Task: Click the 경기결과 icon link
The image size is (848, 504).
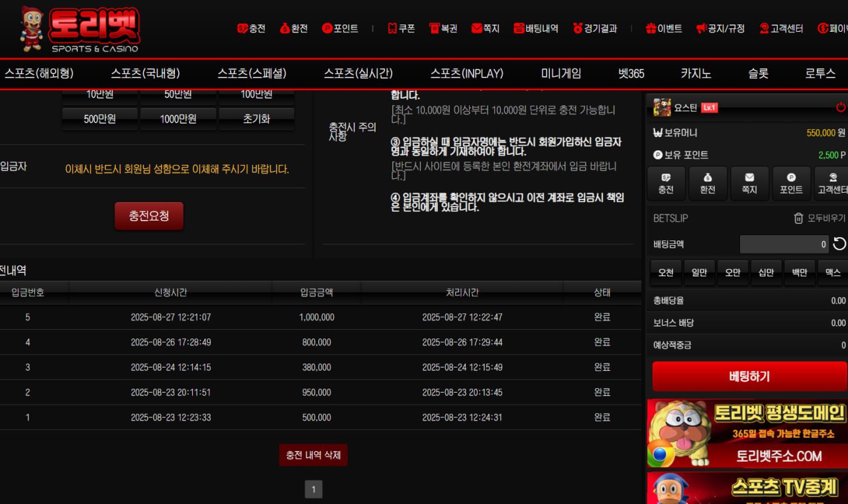Action: [x=578, y=28]
